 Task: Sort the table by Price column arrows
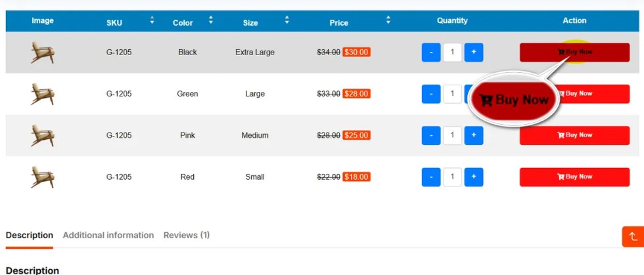(x=388, y=21)
